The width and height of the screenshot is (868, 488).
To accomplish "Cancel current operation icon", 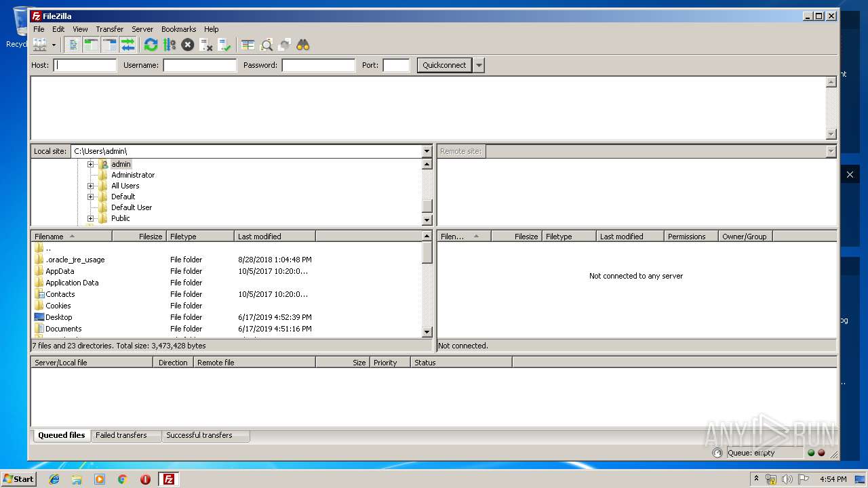I will (188, 45).
